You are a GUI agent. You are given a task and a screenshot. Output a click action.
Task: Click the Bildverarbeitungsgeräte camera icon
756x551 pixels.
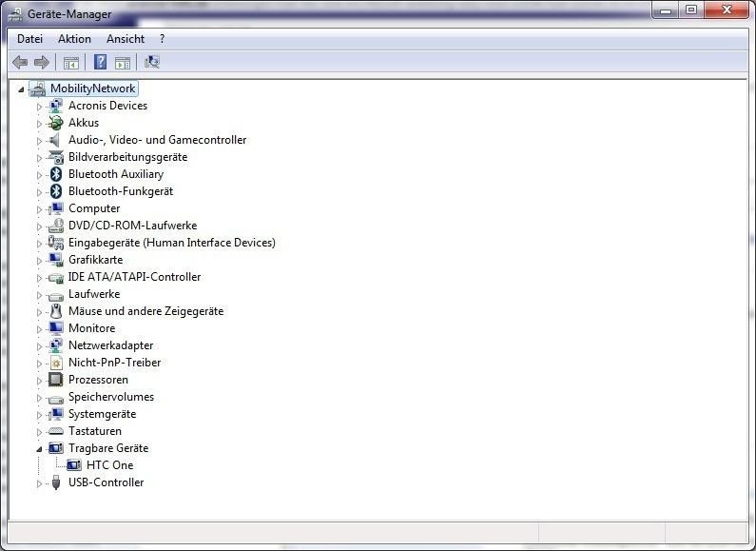click(x=56, y=157)
